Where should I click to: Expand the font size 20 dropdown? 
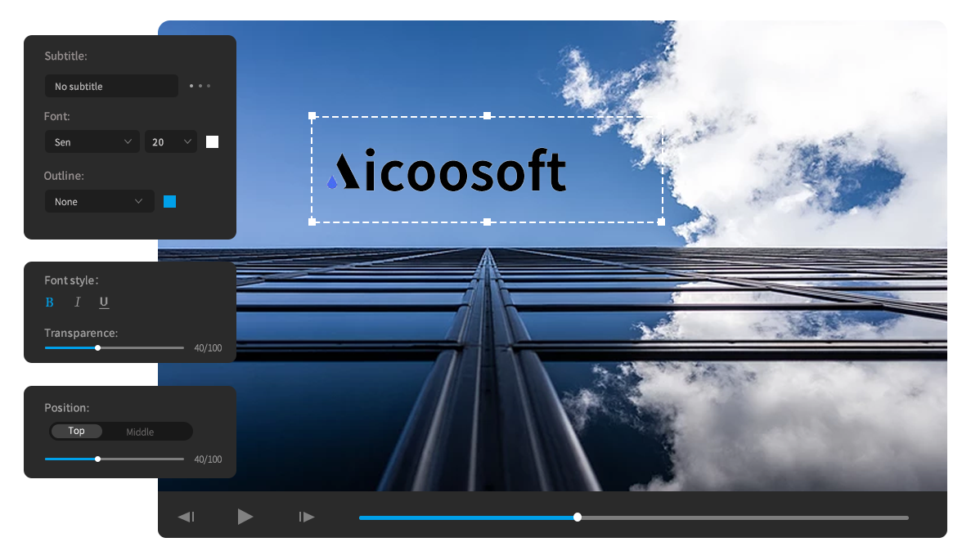click(x=171, y=142)
